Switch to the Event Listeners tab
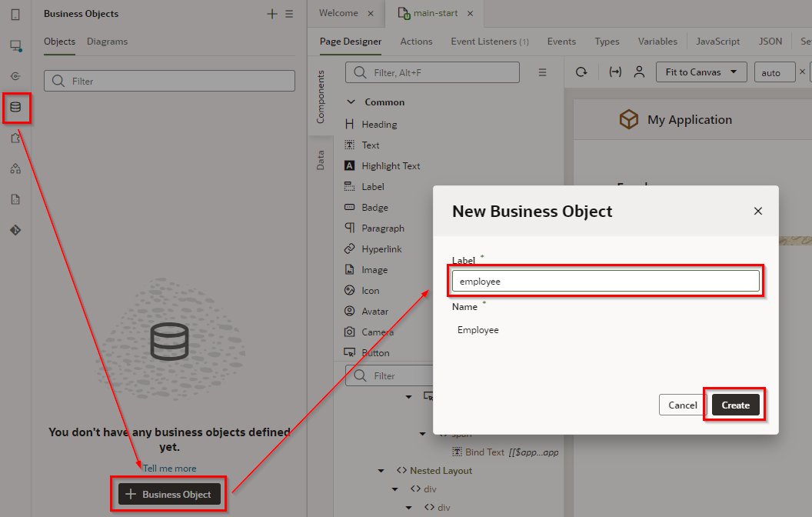Screen dimensions: 812x517 tap(490, 42)
